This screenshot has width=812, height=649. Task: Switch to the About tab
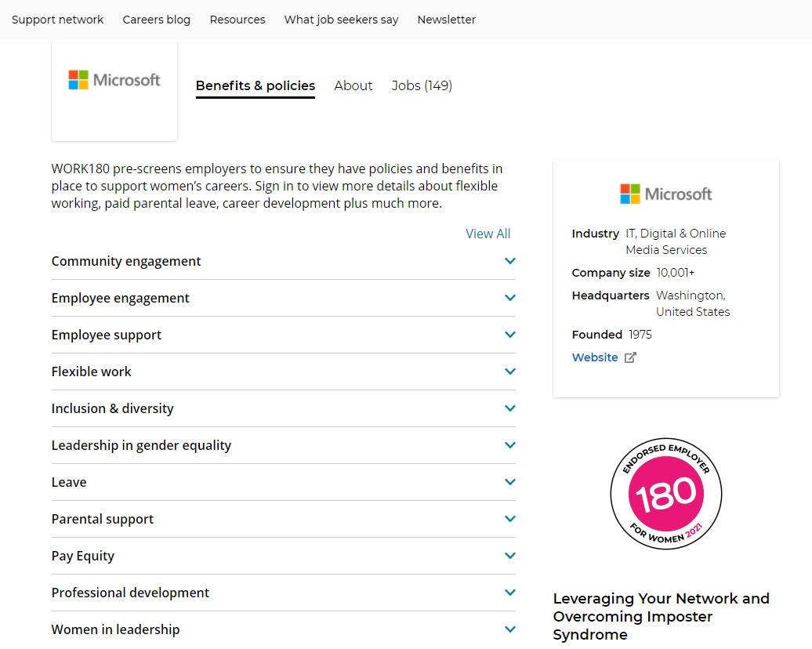(353, 85)
